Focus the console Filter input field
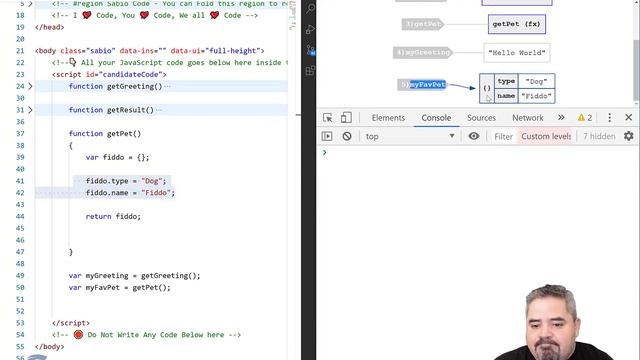 [x=503, y=136]
